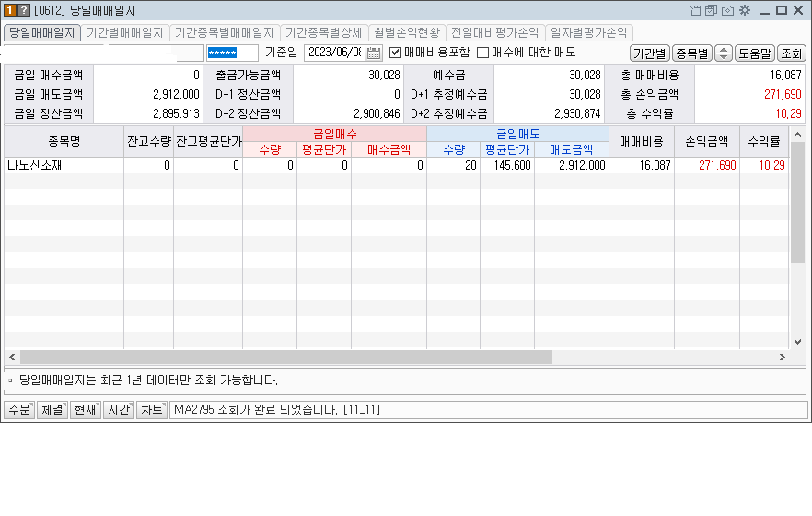Click the 조회 search button
The image size is (812, 516).
pyautogui.click(x=792, y=53)
